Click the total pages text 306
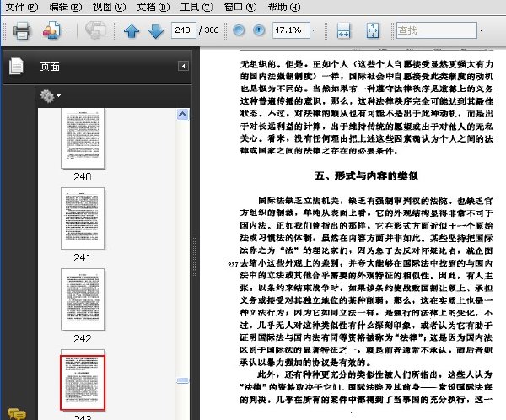This screenshot has width=506, height=420. (212, 30)
